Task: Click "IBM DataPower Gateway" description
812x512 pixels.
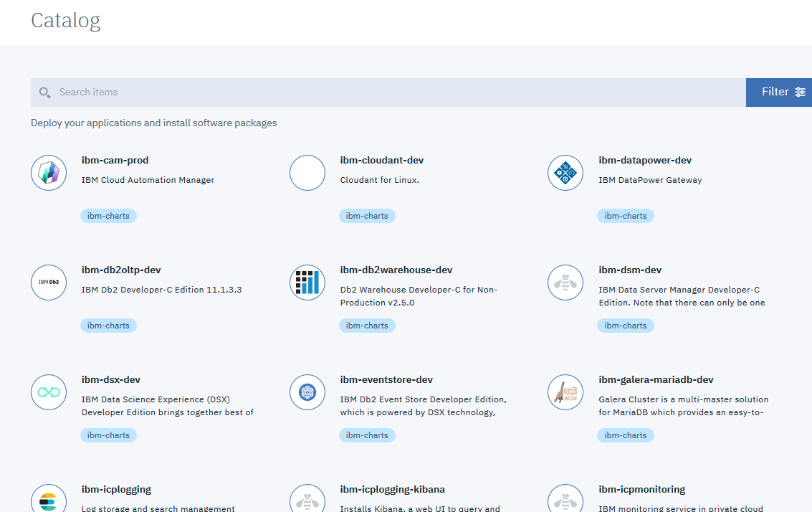Action: coord(651,180)
